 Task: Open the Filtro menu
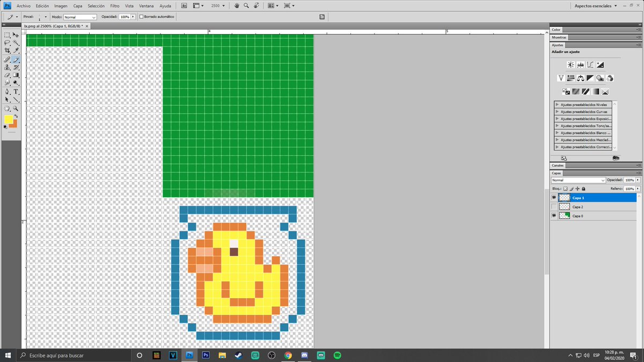tap(115, 5)
